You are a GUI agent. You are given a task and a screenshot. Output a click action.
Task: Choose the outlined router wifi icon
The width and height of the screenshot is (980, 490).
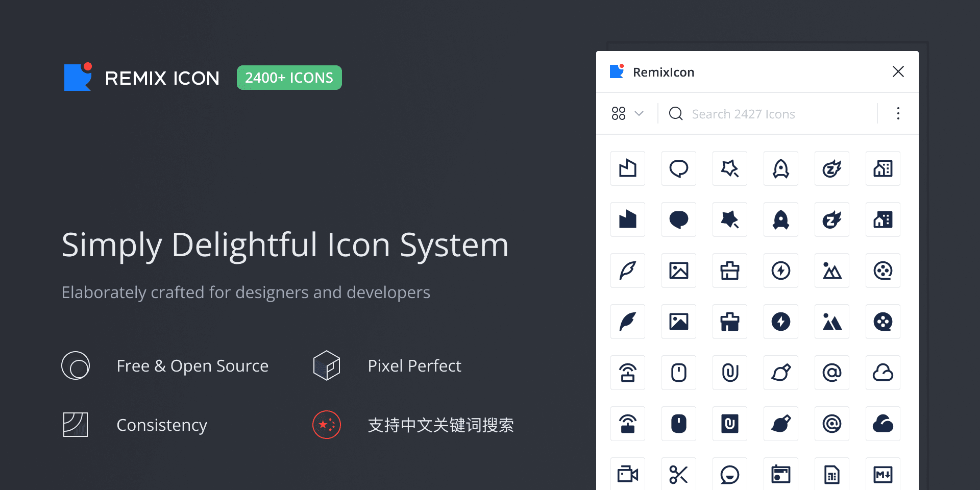click(x=628, y=373)
